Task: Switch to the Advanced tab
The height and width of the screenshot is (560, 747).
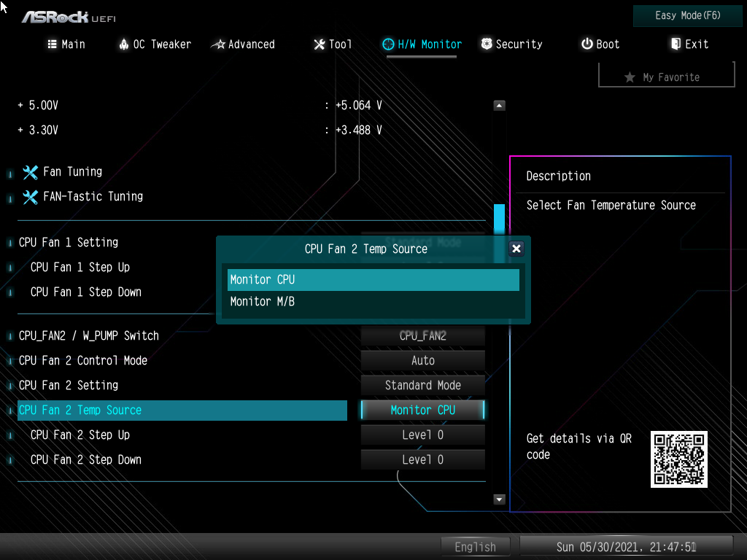Action: click(x=243, y=44)
